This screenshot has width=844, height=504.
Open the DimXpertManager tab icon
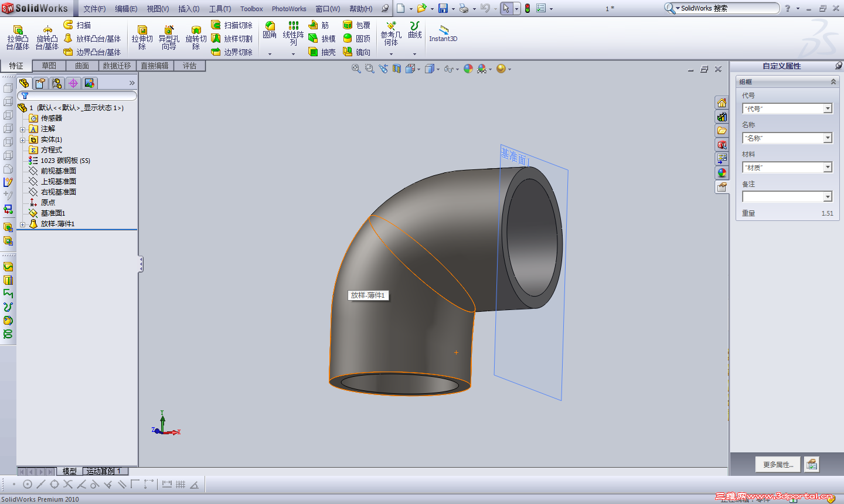pyautogui.click(x=73, y=83)
